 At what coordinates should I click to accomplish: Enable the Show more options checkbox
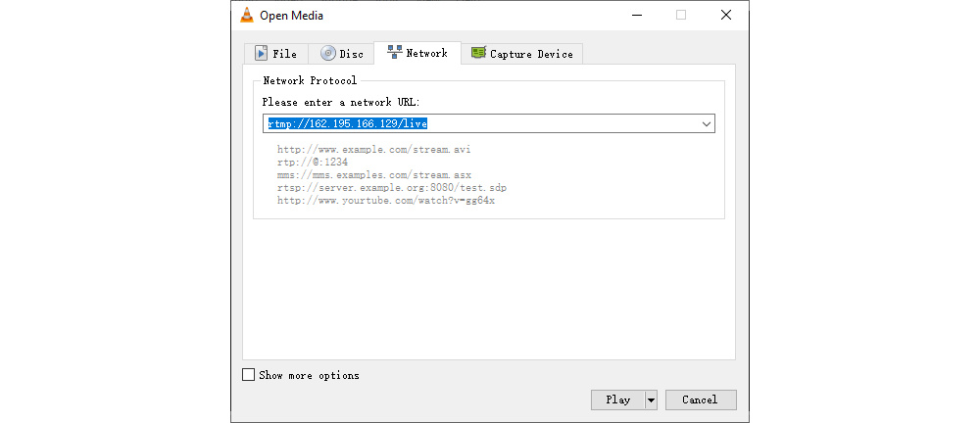(248, 375)
